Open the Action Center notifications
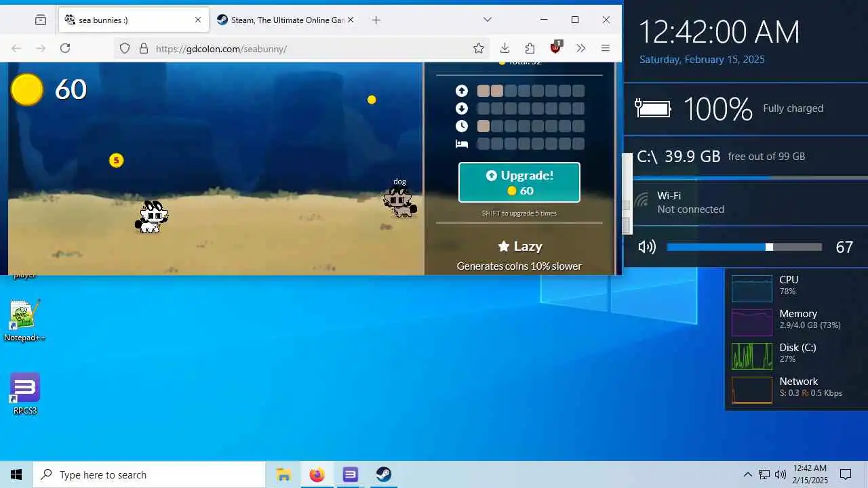 846,474
